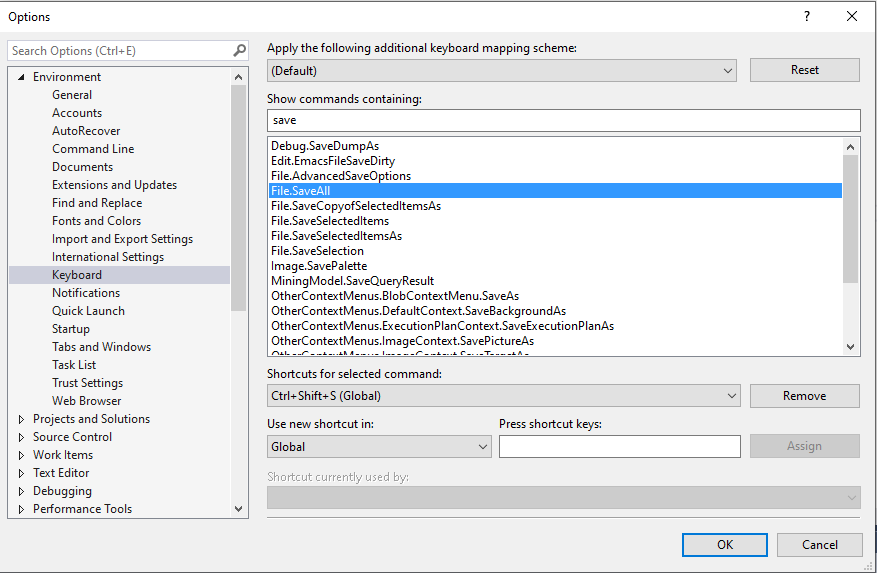
Task: Select General in the options tree
Action: pos(72,95)
